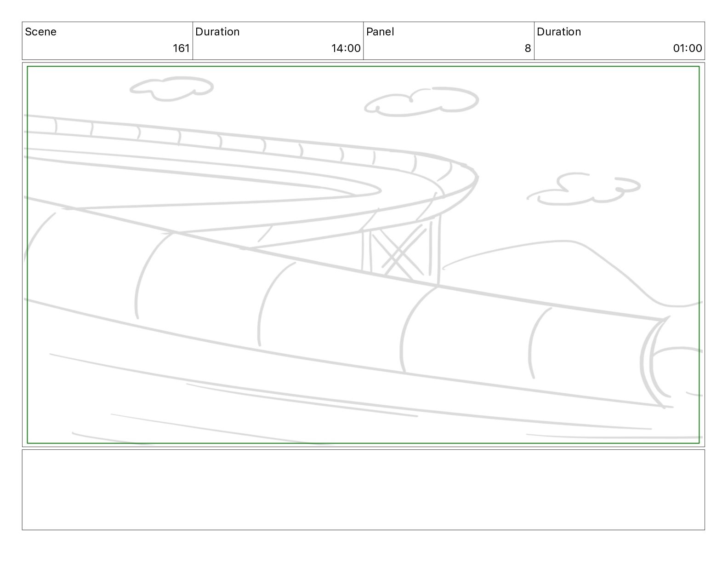
Task: Select scene number 161
Action: (181, 48)
